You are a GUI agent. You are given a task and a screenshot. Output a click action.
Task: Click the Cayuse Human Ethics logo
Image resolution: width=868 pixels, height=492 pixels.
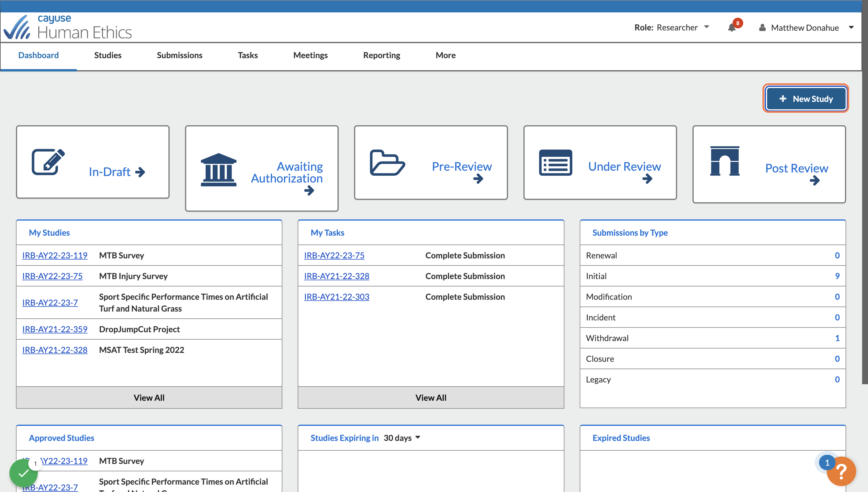pyautogui.click(x=68, y=27)
